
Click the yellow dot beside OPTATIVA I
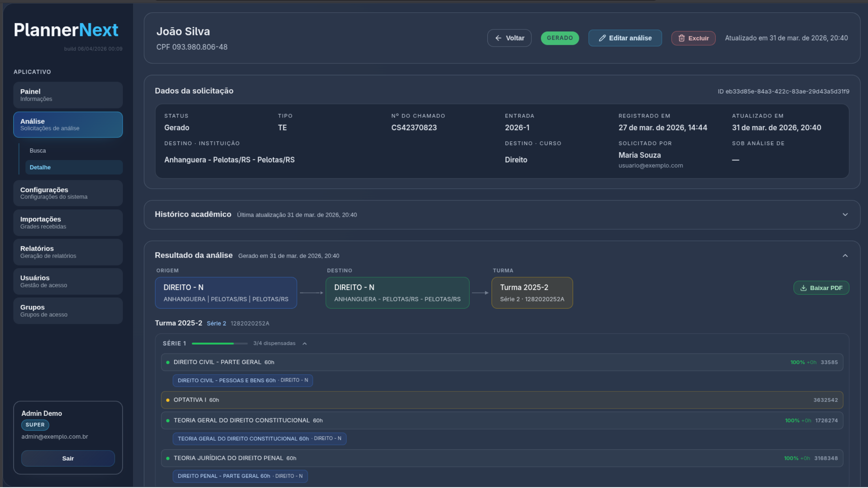(168, 400)
